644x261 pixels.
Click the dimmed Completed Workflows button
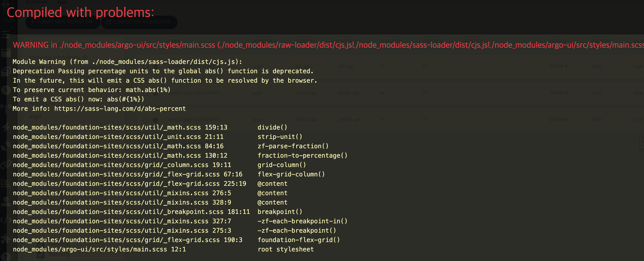[139, 22]
